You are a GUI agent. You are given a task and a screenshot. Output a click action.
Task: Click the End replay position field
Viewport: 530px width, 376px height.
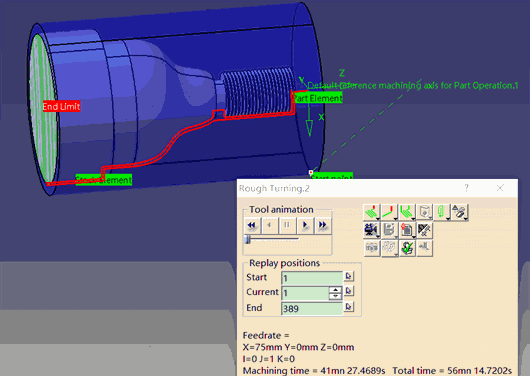pyautogui.click(x=312, y=308)
